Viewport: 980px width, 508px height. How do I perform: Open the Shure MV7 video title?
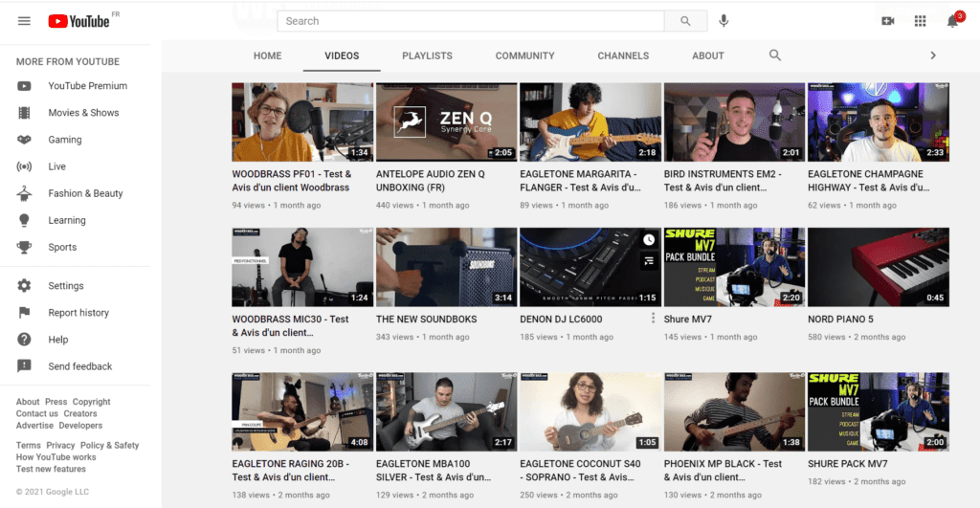click(x=687, y=320)
